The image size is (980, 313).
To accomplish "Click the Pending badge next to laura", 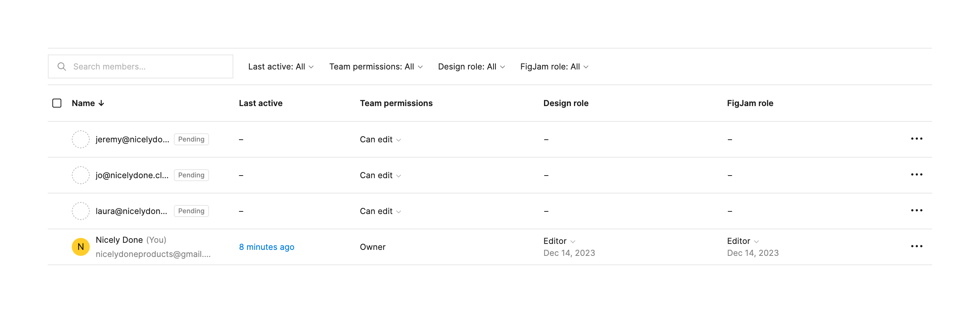I will pyautogui.click(x=191, y=211).
